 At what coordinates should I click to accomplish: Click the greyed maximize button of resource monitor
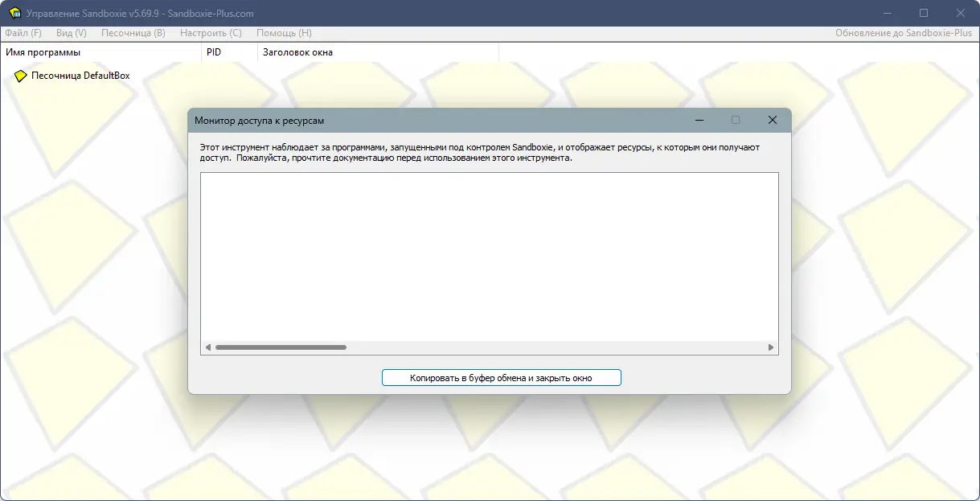coord(736,120)
